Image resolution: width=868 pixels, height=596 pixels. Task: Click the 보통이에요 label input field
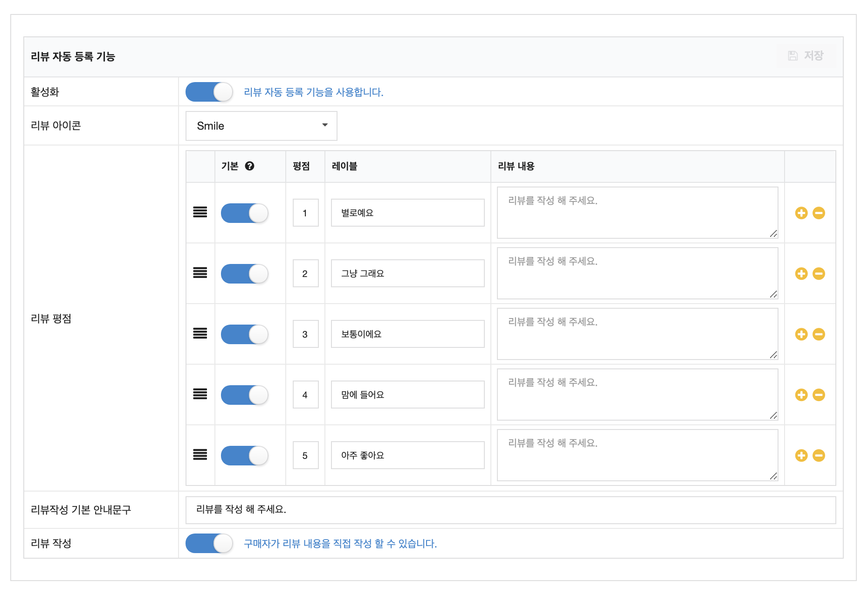click(407, 334)
